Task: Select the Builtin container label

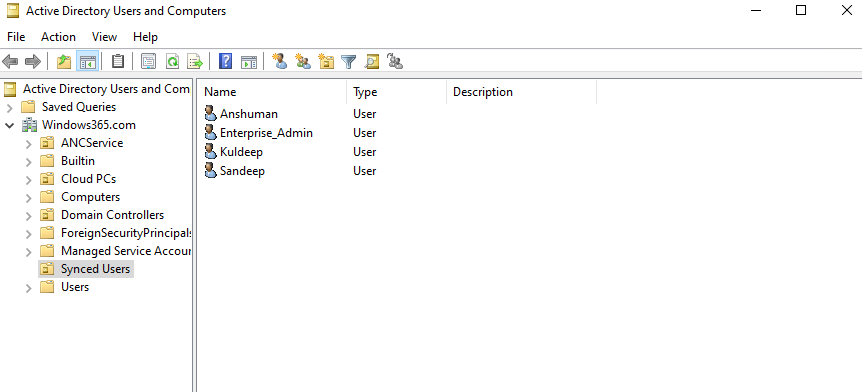Action: coord(78,161)
